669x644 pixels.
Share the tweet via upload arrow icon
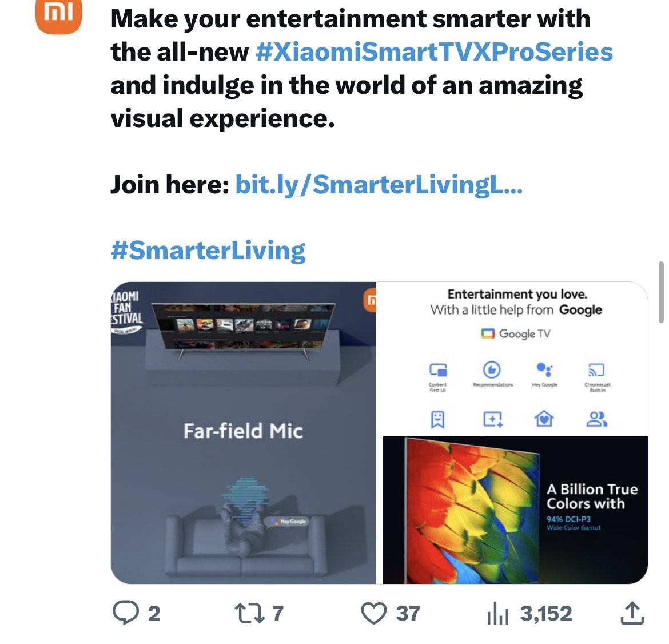point(632,613)
